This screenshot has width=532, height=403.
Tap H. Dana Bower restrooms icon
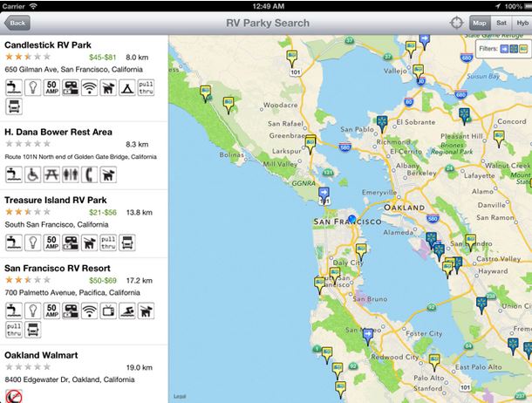point(71,174)
